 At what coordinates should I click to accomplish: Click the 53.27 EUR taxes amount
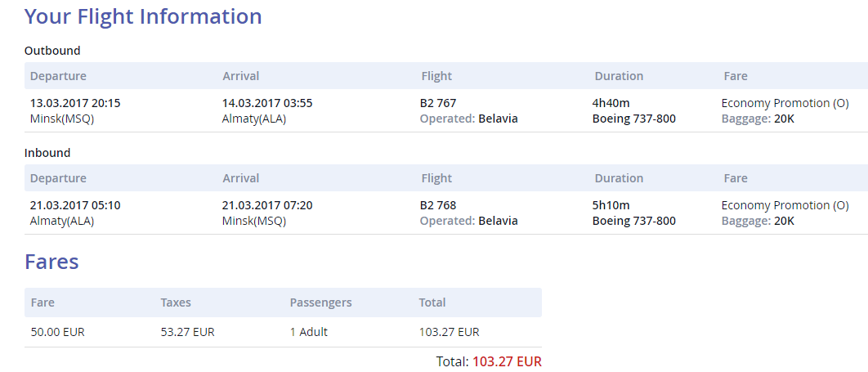(188, 332)
